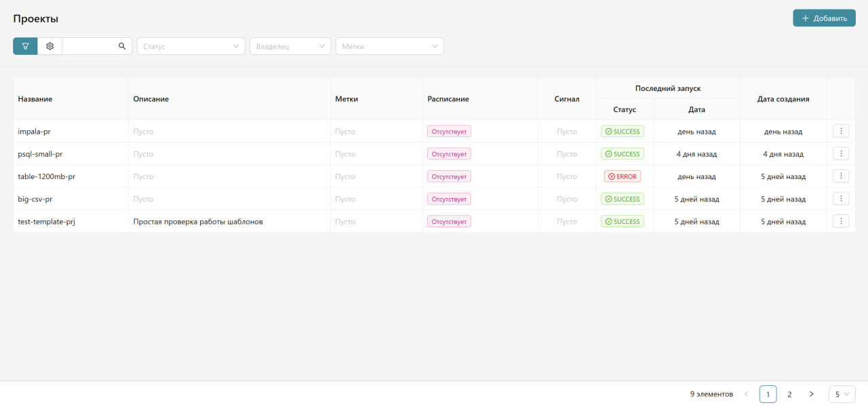Click the search magnifier icon
Screen dimensions: 868x405
[122, 46]
